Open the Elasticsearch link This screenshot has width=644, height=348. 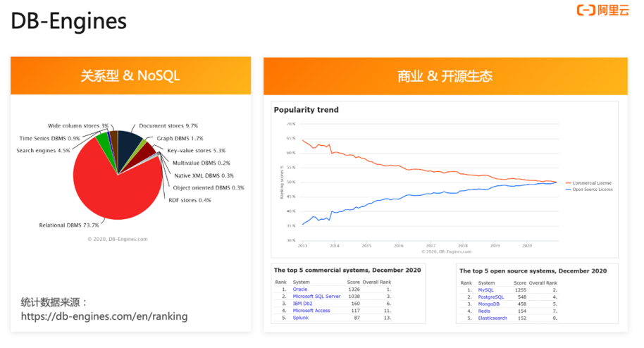coord(493,318)
